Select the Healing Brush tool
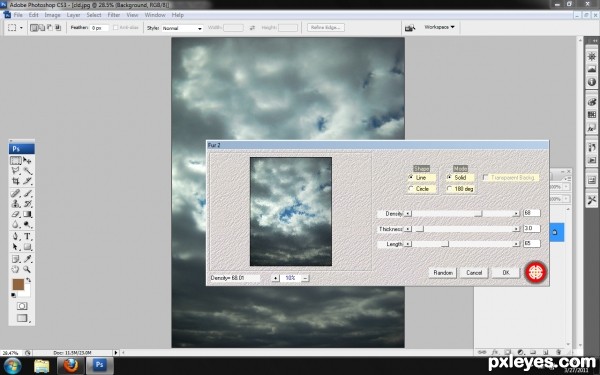600x375 pixels. pyautogui.click(x=16, y=193)
